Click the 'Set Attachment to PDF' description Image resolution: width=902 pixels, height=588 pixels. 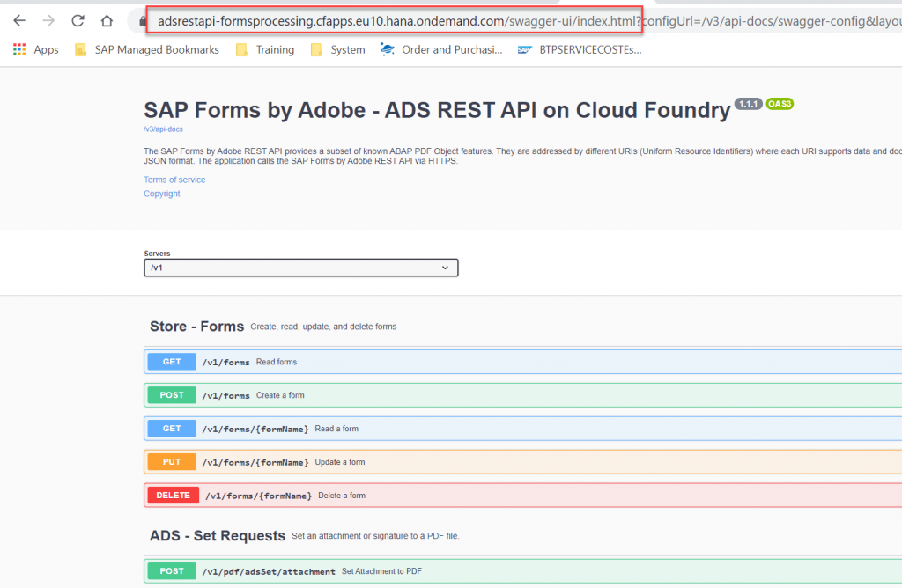[381, 571]
